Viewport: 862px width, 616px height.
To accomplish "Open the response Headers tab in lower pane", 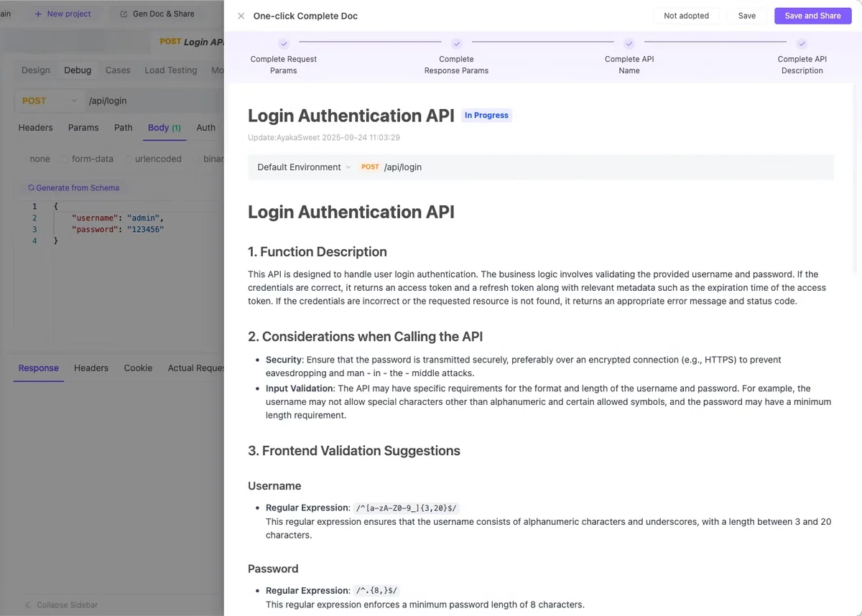I will (x=91, y=368).
